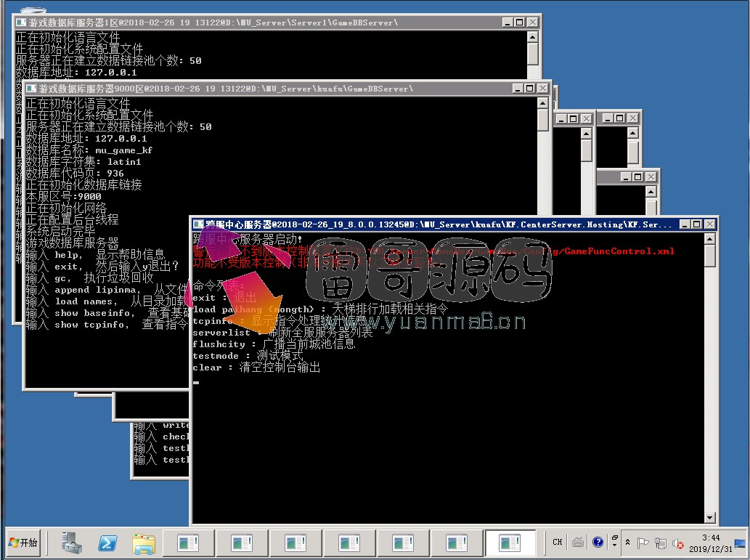Viewport: 750px width, 560px height.
Task: Click the CH input language indicator
Action: point(558,543)
